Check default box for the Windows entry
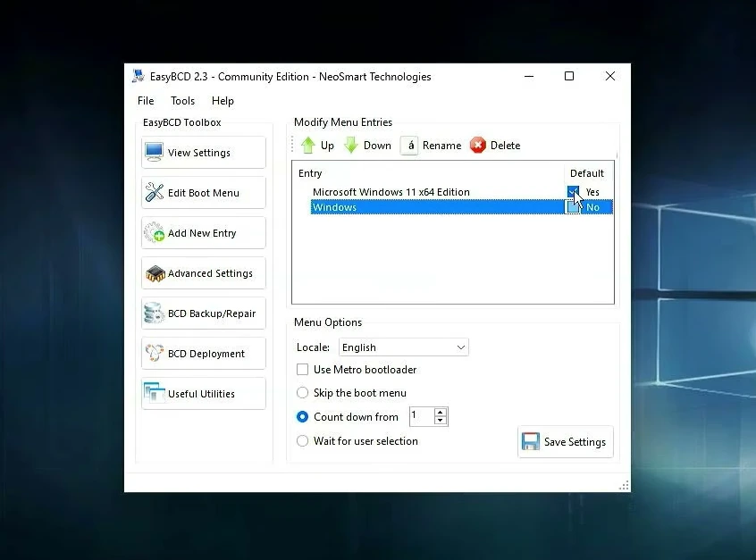 [x=573, y=207]
